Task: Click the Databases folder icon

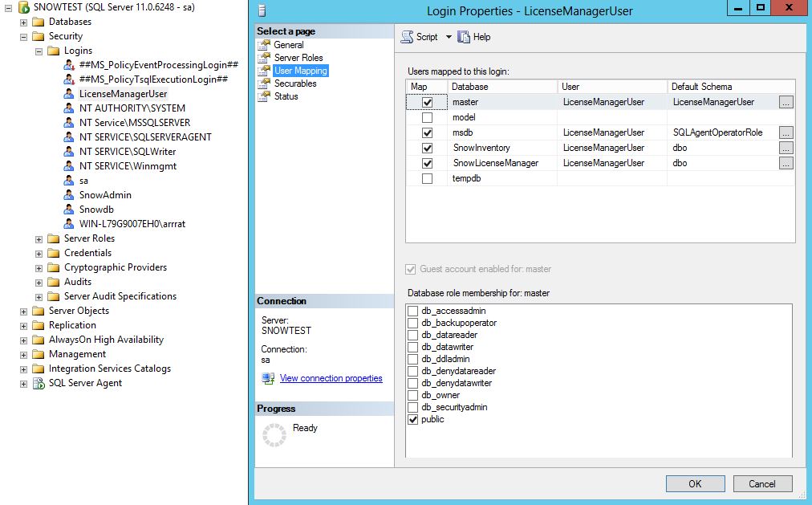Action: point(38,22)
